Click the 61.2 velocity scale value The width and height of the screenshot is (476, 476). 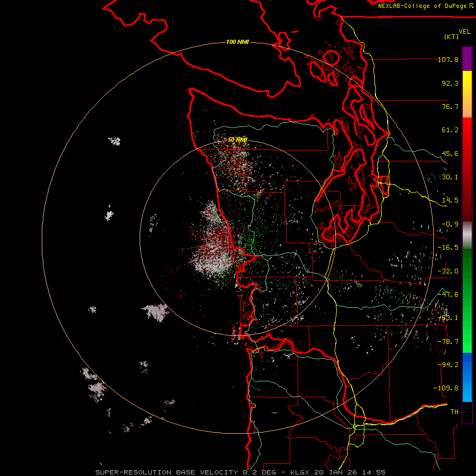point(450,130)
